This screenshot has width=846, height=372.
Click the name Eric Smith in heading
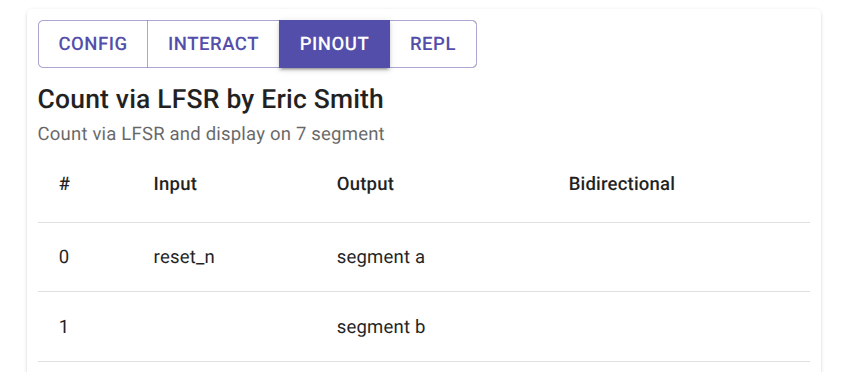tap(322, 100)
